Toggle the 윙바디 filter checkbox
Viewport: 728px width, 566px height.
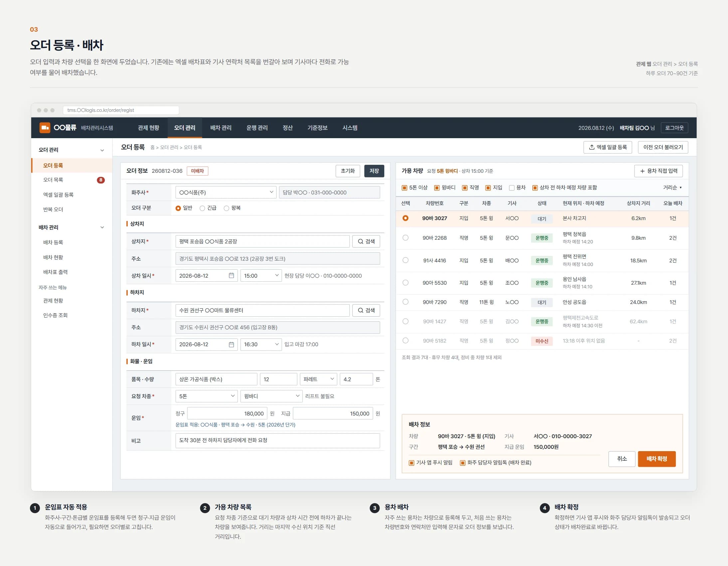pos(437,188)
